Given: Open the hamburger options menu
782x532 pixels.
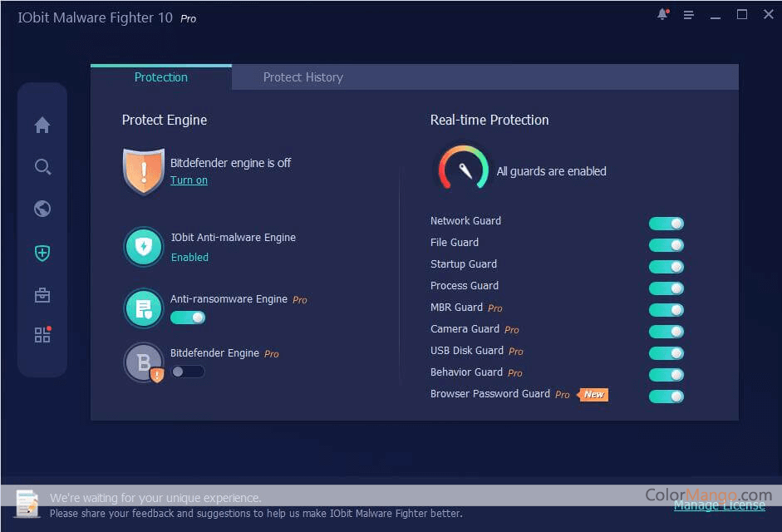Looking at the screenshot, I should (688, 15).
